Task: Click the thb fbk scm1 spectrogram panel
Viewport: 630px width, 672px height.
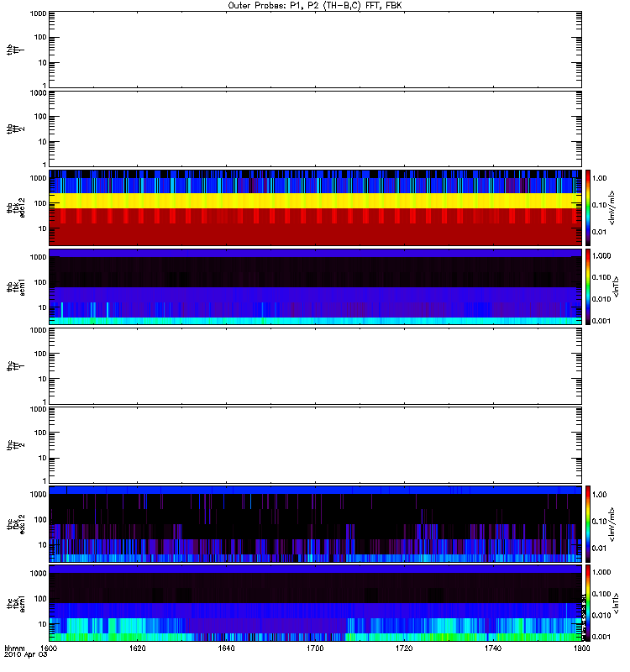Action: (x=315, y=286)
